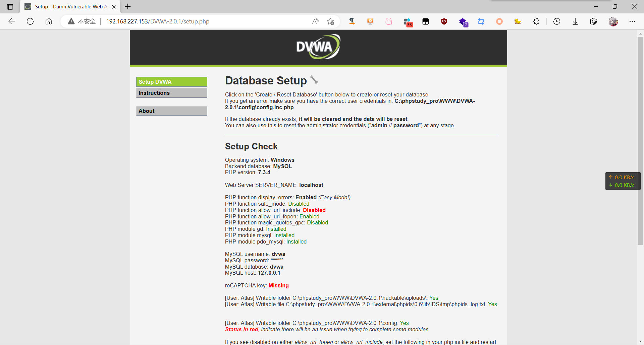Click the scrollbar down arrow

640,341
